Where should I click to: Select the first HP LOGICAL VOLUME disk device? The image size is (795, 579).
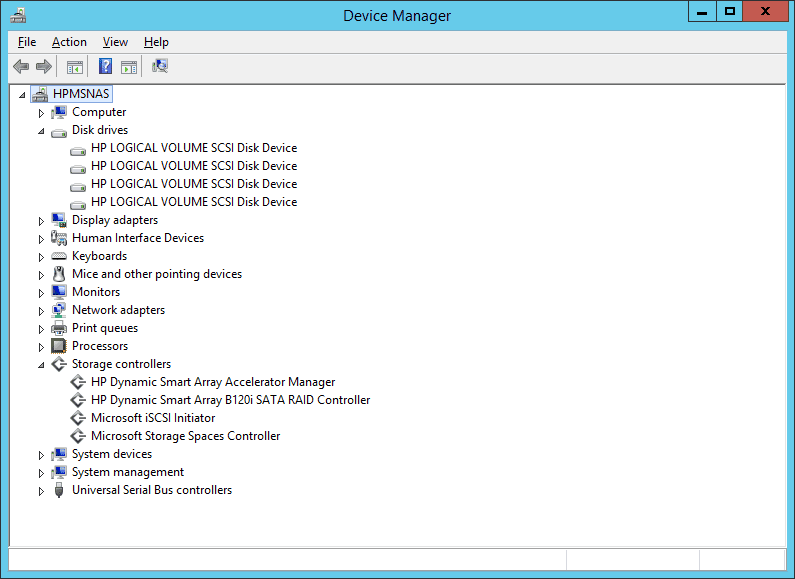pyautogui.click(x=194, y=148)
